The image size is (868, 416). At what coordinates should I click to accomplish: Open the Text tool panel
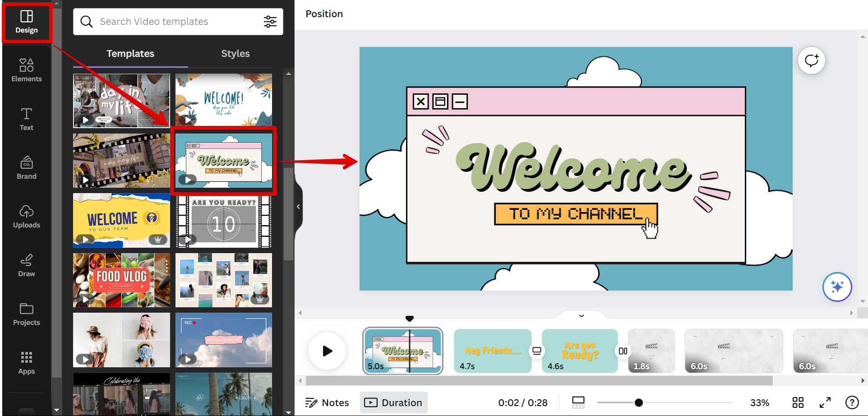27,119
